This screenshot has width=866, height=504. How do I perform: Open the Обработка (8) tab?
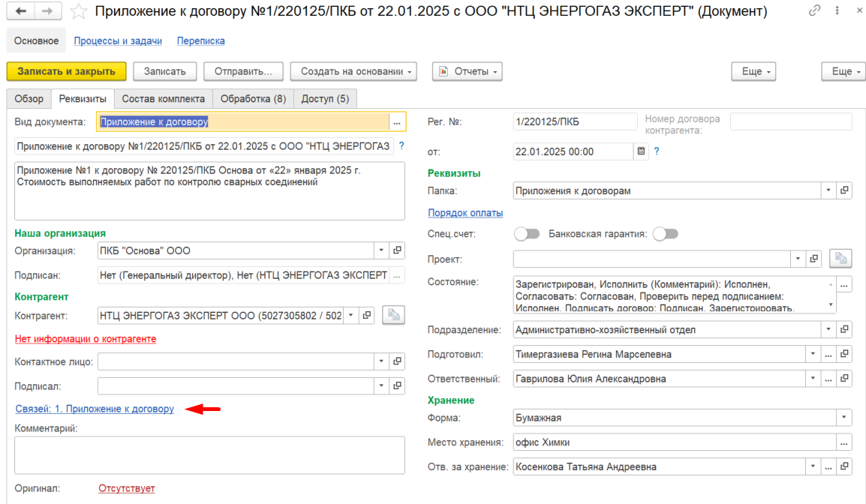click(x=253, y=99)
